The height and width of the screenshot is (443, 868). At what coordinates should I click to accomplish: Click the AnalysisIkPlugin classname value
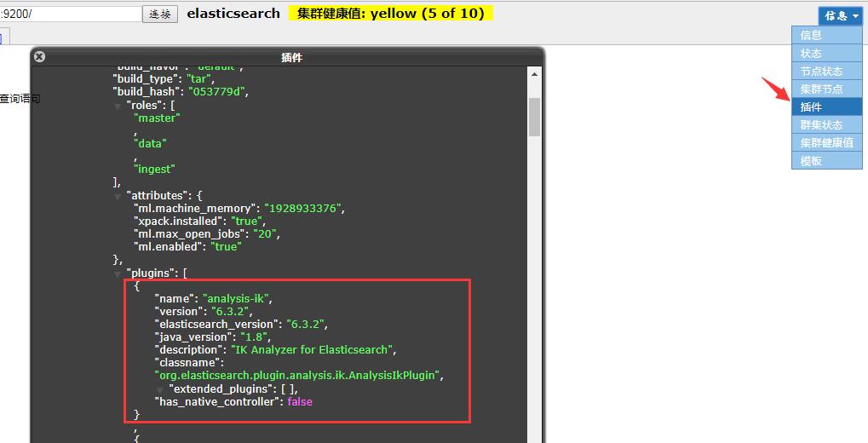coord(298,376)
